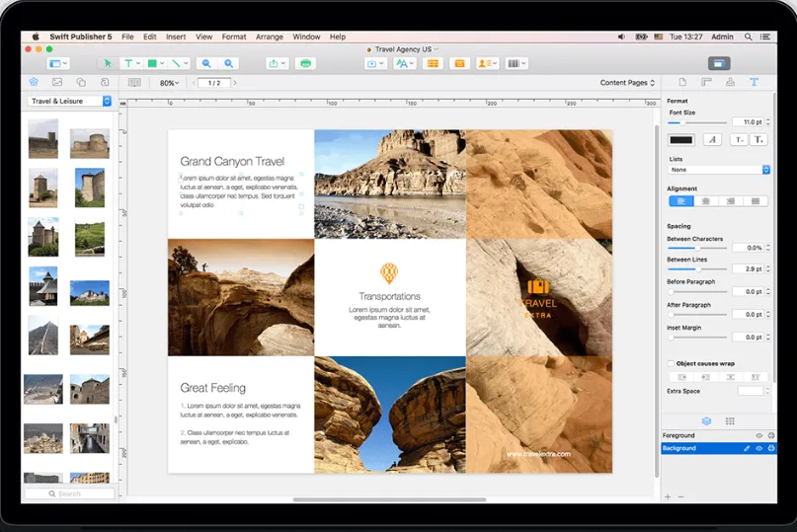This screenshot has height=532, width=797.
Task: Increase text size with T+ button
Action: click(x=757, y=140)
